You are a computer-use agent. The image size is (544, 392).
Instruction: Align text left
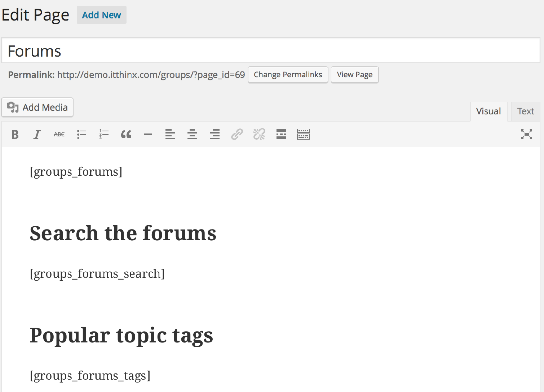[x=170, y=134]
